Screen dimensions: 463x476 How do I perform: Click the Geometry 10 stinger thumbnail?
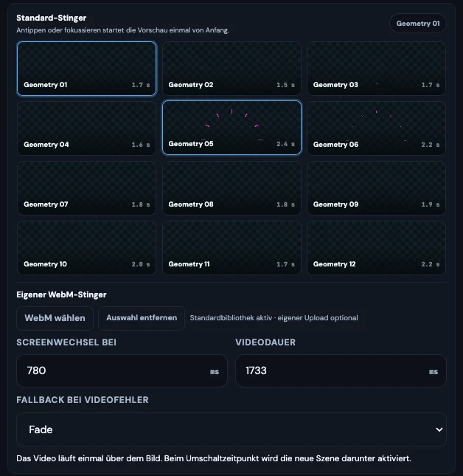tap(87, 248)
